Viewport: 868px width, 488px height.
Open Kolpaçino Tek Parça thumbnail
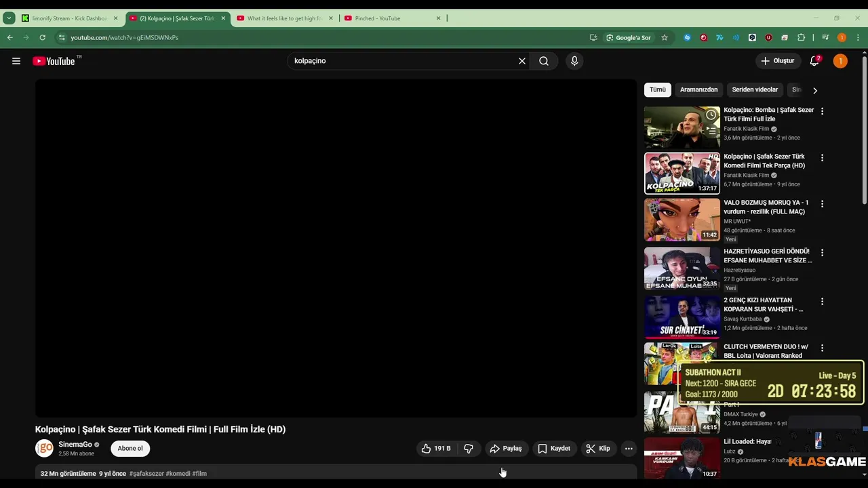coord(682,174)
